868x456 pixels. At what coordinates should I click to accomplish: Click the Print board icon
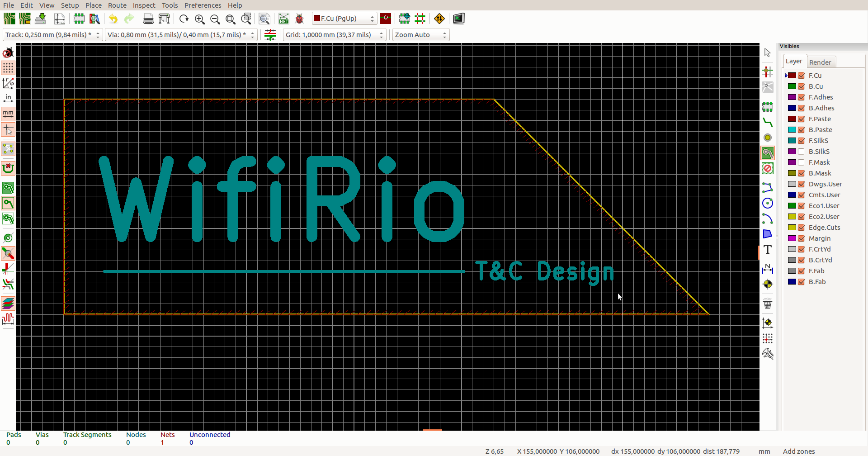[148, 19]
